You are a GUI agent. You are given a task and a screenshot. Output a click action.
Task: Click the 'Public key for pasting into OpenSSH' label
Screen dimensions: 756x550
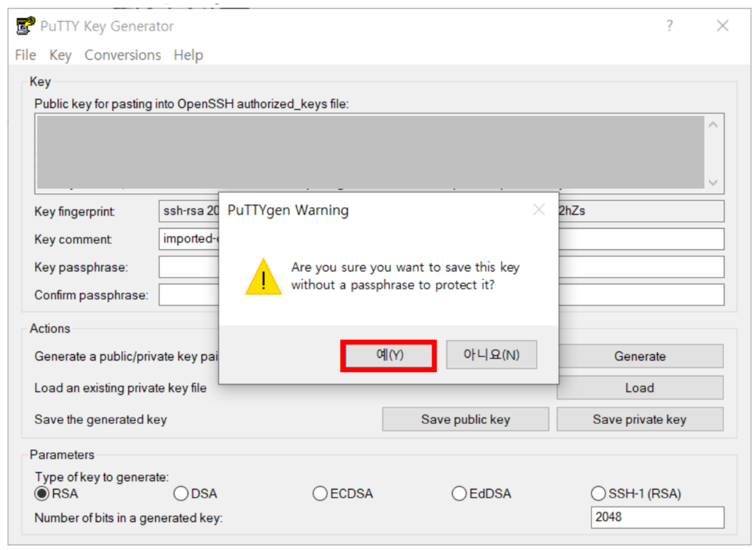(134, 104)
